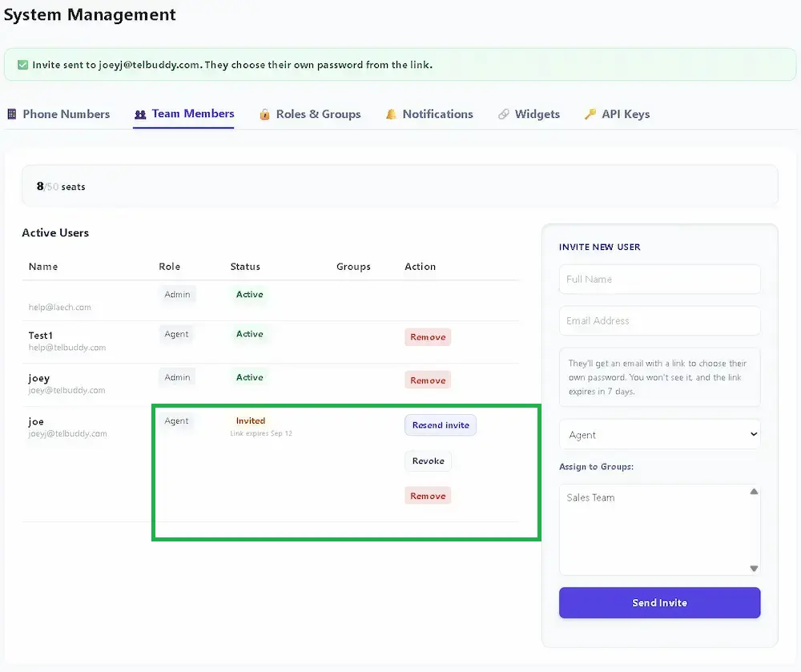
Task: Click the joe user name
Action: (x=36, y=422)
